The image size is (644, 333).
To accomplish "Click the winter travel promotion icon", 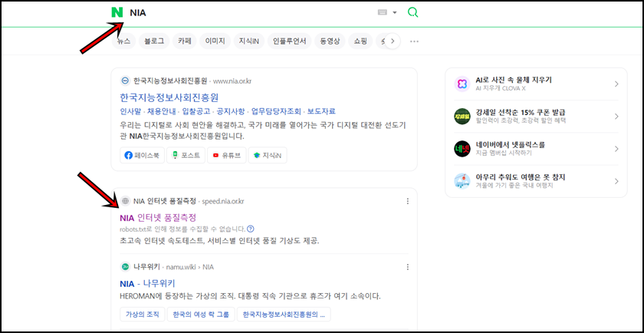I will coord(462,181).
